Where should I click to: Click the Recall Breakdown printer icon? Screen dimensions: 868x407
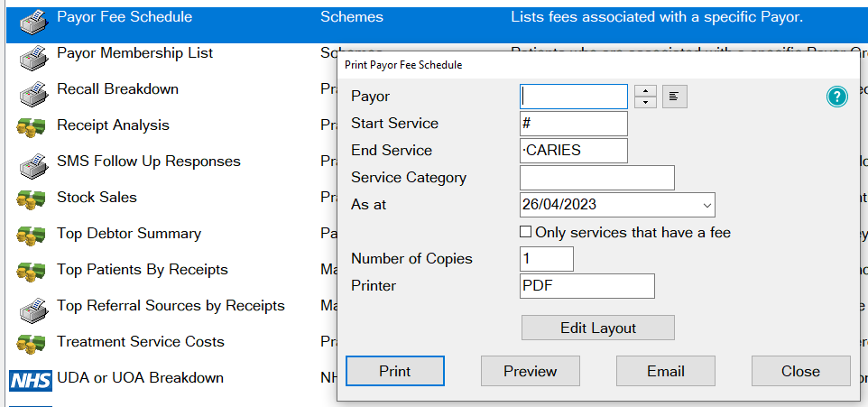click(33, 93)
